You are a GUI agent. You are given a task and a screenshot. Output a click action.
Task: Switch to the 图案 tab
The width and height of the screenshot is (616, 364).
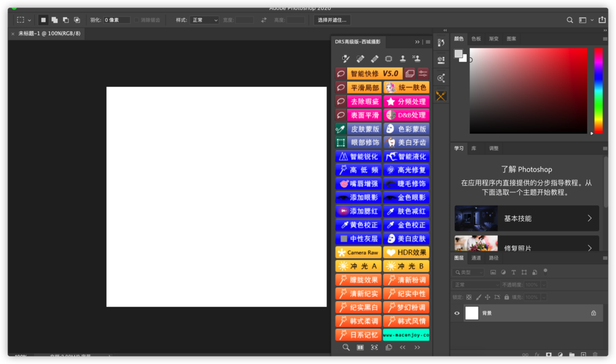511,38
